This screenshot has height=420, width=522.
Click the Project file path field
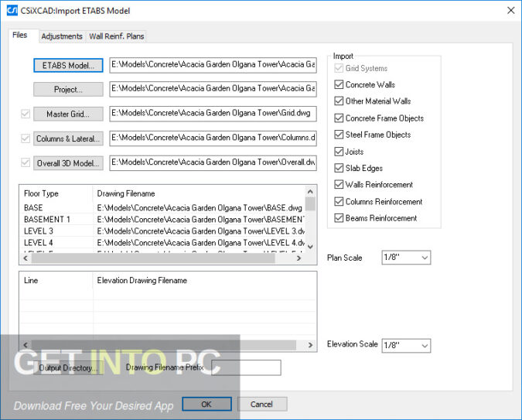point(213,89)
